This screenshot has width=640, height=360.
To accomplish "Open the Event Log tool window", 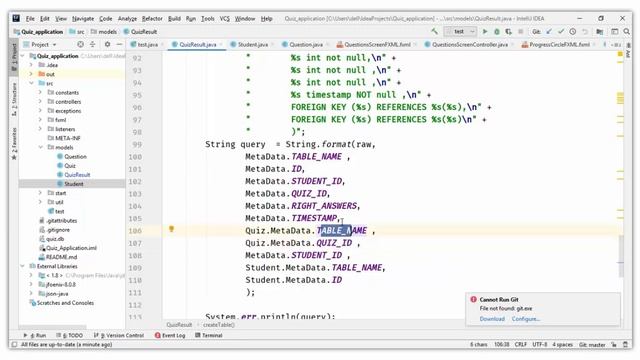I will (x=170, y=335).
